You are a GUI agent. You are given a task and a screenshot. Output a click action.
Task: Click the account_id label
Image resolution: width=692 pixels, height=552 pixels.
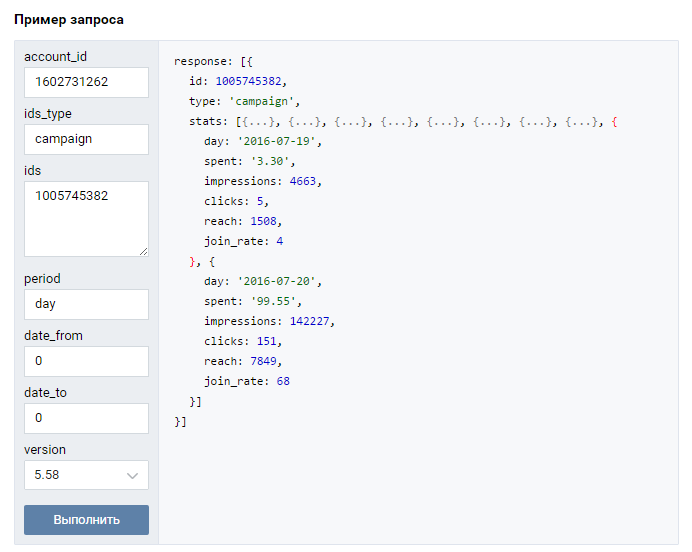click(56, 57)
